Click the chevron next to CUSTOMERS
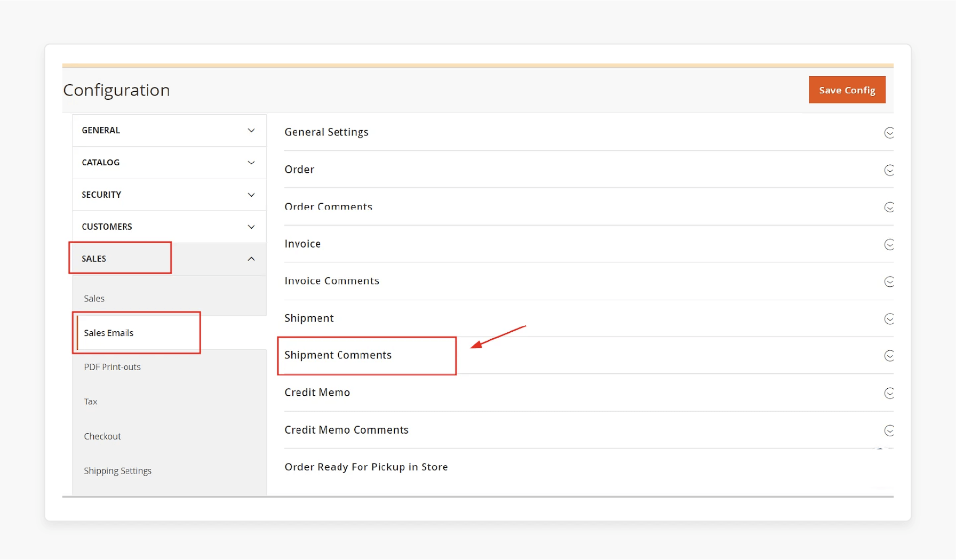 (x=251, y=227)
